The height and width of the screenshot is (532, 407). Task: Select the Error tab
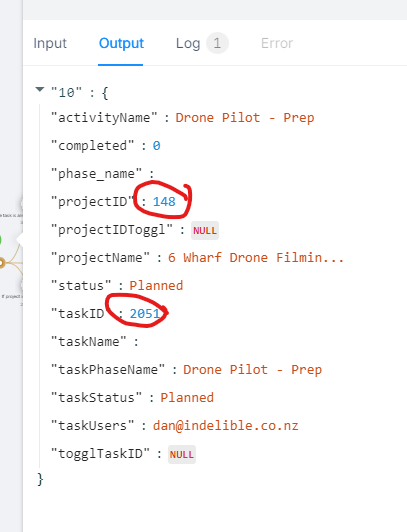(x=277, y=43)
